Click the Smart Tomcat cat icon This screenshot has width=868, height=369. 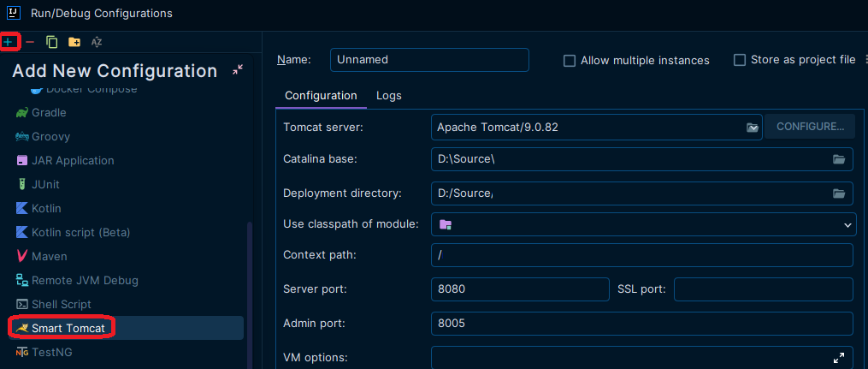click(22, 329)
